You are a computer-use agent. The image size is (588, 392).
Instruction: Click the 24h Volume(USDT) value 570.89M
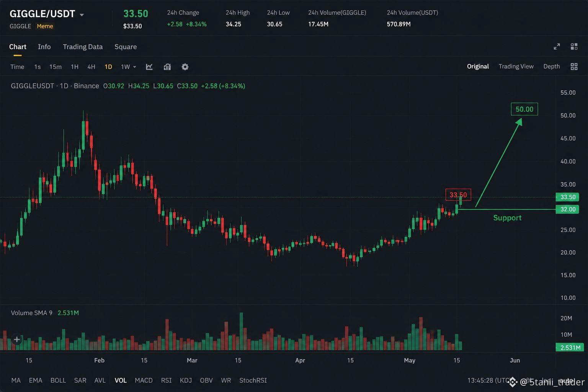click(x=399, y=24)
